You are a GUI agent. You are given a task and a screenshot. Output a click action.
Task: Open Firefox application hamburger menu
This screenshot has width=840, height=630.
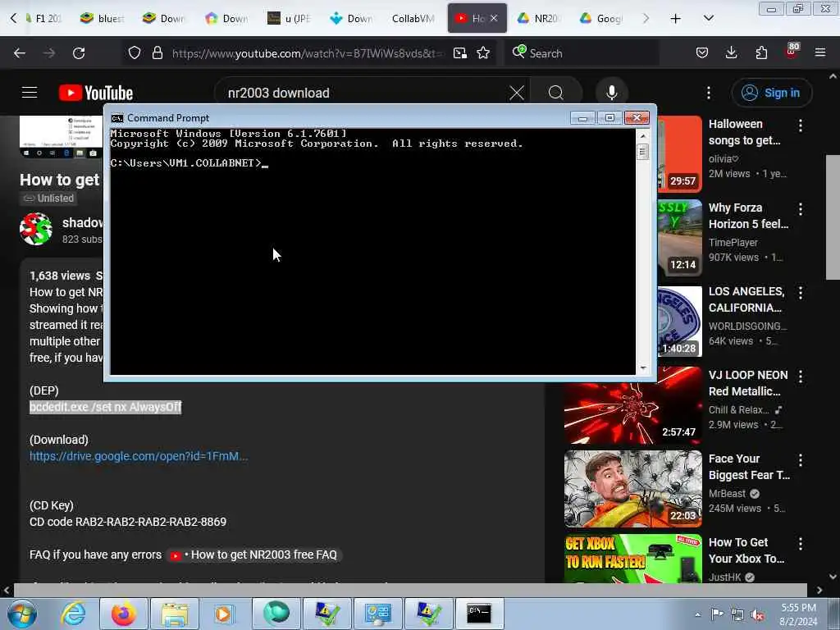820,53
